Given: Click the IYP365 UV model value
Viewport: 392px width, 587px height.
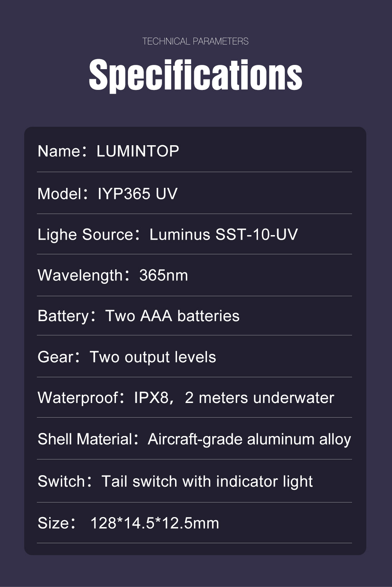Looking at the screenshot, I should tap(137, 194).
